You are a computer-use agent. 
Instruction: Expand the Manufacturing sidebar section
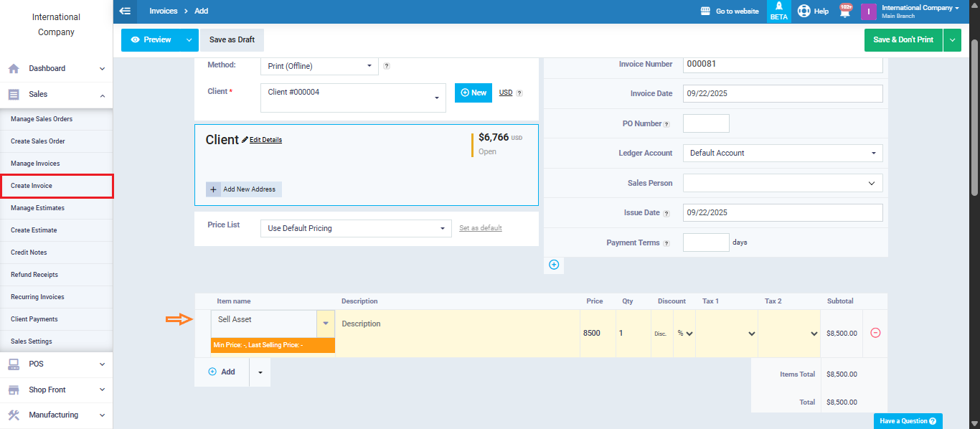pyautogui.click(x=56, y=415)
